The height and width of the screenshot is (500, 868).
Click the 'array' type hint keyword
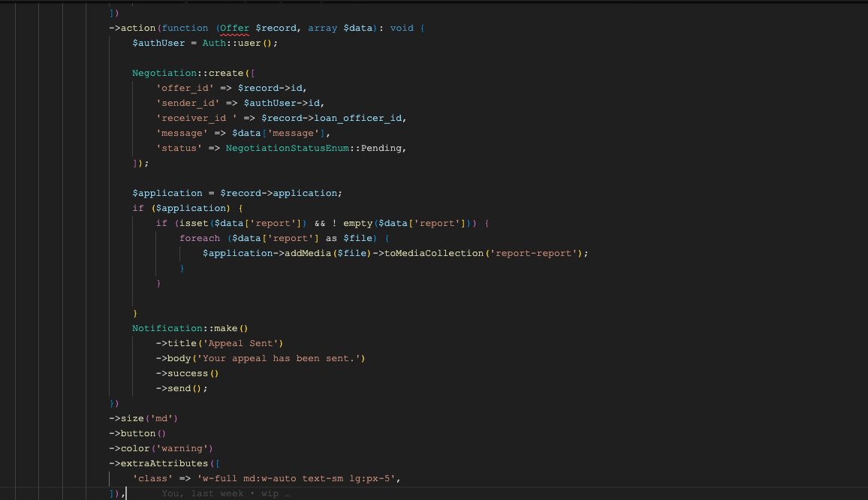[323, 29]
